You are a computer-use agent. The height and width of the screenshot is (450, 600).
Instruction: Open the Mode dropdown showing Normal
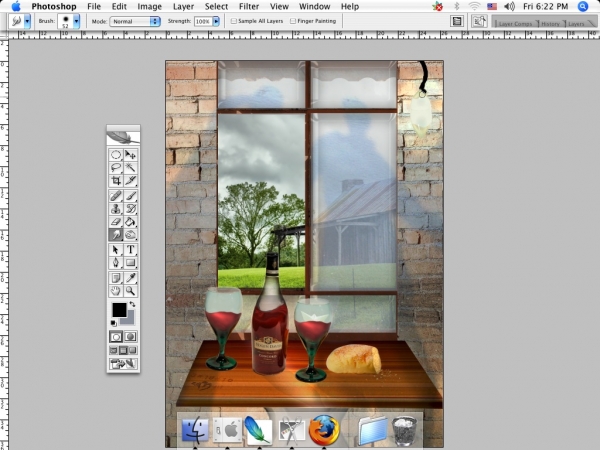tap(135, 21)
